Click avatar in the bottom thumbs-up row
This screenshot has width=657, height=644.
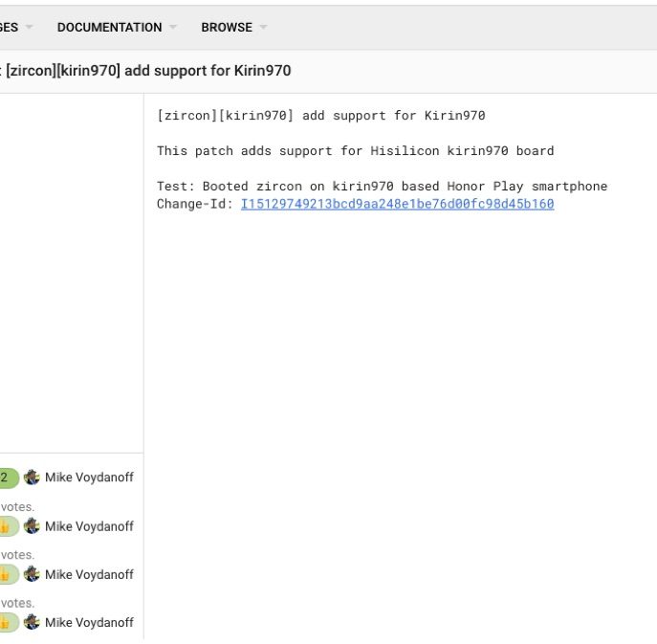point(32,622)
